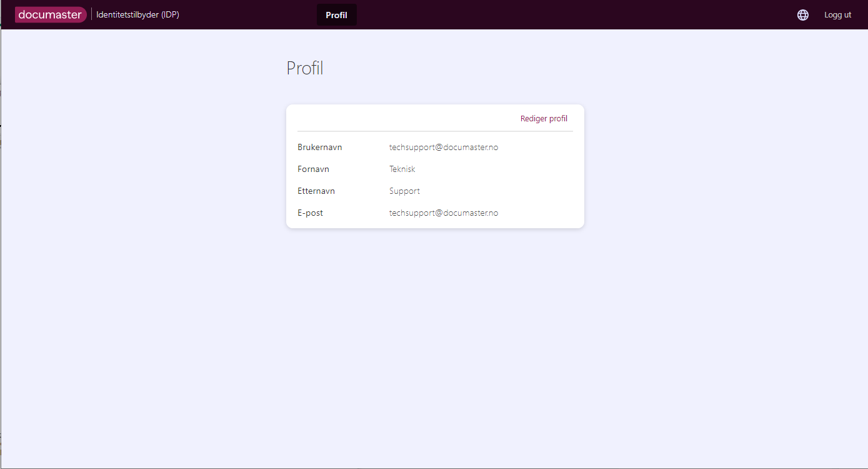The height and width of the screenshot is (469, 868).
Task: Click the Fornavn field label
Action: (x=313, y=169)
